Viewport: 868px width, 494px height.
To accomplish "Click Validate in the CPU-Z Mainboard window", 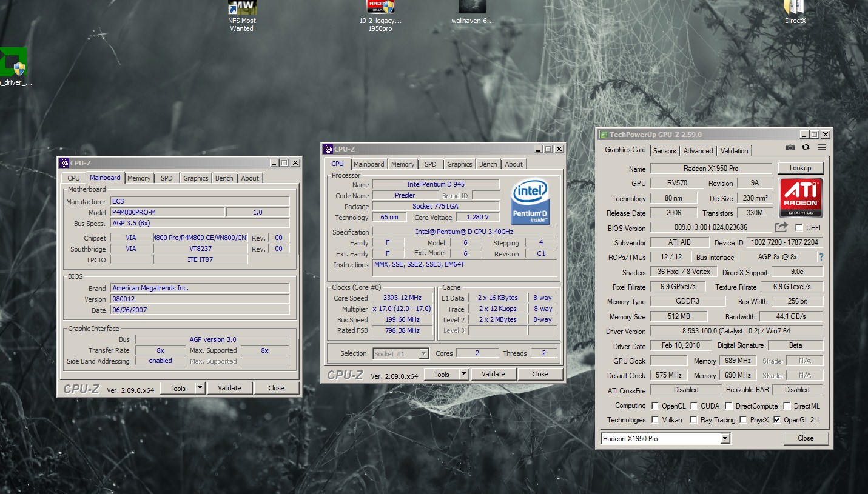I will pyautogui.click(x=229, y=388).
